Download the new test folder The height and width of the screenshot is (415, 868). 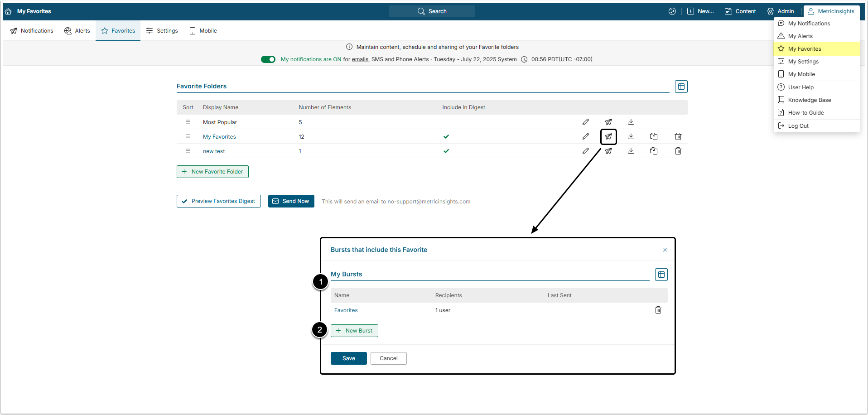(x=631, y=151)
